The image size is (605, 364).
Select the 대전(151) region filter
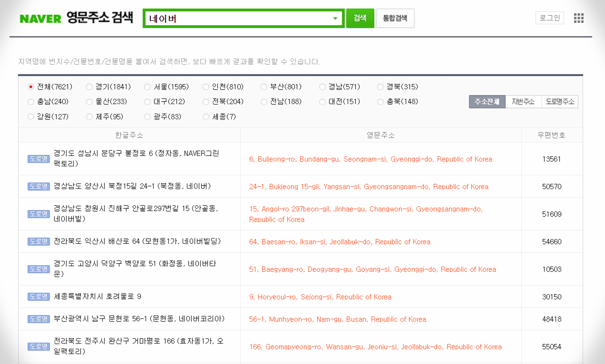pos(322,102)
